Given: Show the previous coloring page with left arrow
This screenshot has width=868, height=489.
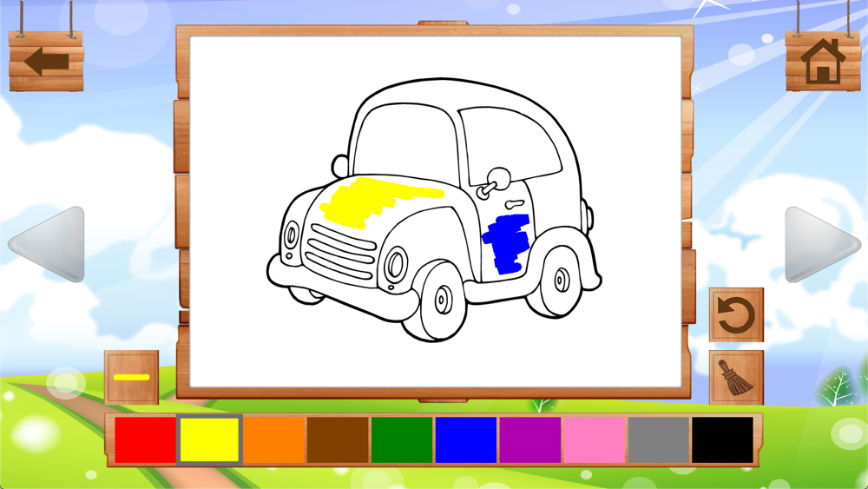Looking at the screenshot, I should click(47, 244).
